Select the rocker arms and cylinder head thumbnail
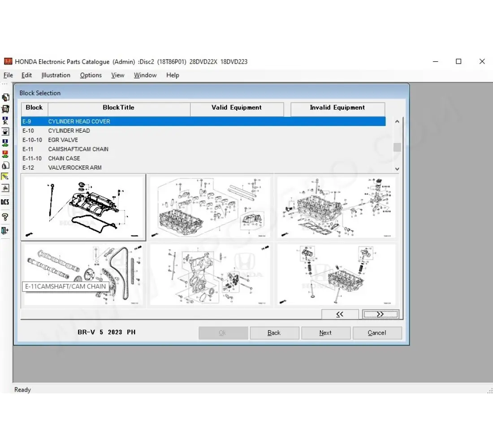This screenshot has width=493, height=448. pos(210,207)
